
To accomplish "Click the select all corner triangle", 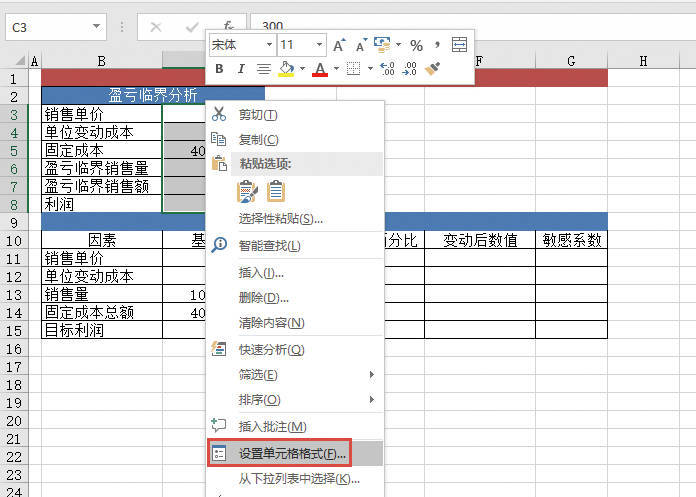I will point(20,60).
